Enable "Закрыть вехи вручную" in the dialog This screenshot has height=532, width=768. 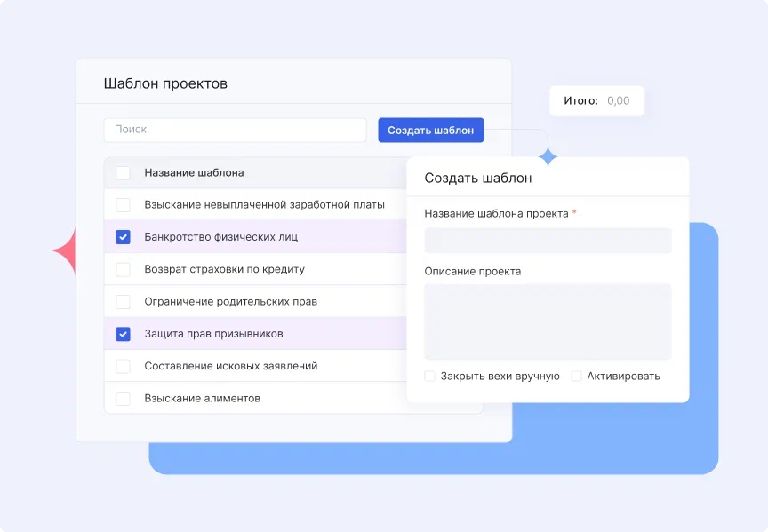pos(429,376)
